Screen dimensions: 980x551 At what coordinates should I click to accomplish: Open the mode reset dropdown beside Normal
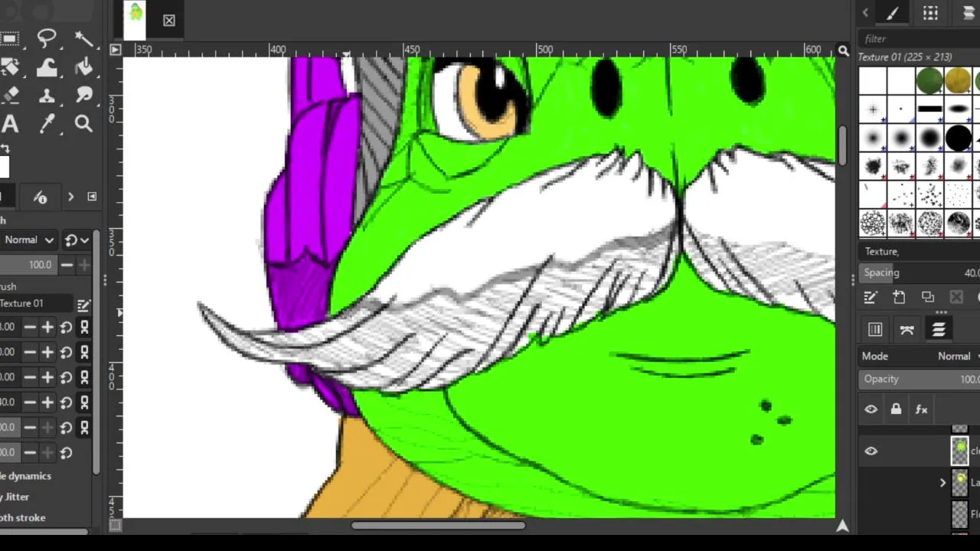(77, 240)
